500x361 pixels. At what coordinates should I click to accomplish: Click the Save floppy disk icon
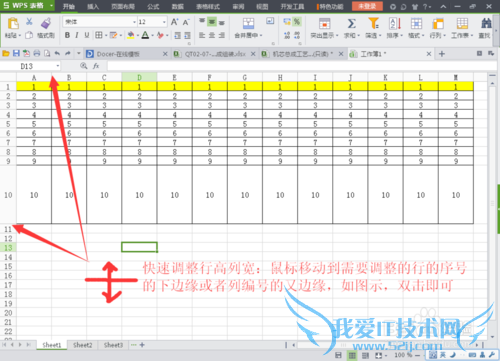coord(16,53)
